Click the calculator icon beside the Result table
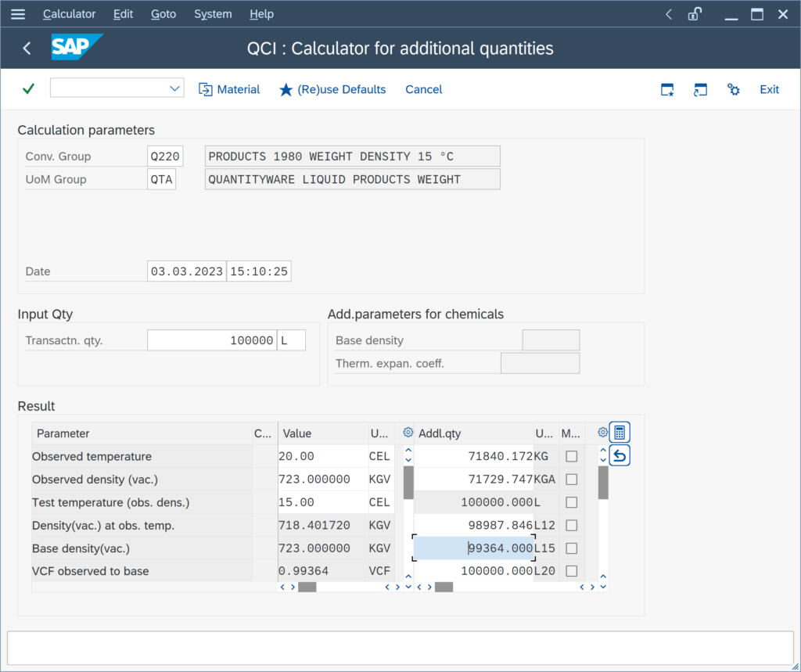 coord(620,433)
